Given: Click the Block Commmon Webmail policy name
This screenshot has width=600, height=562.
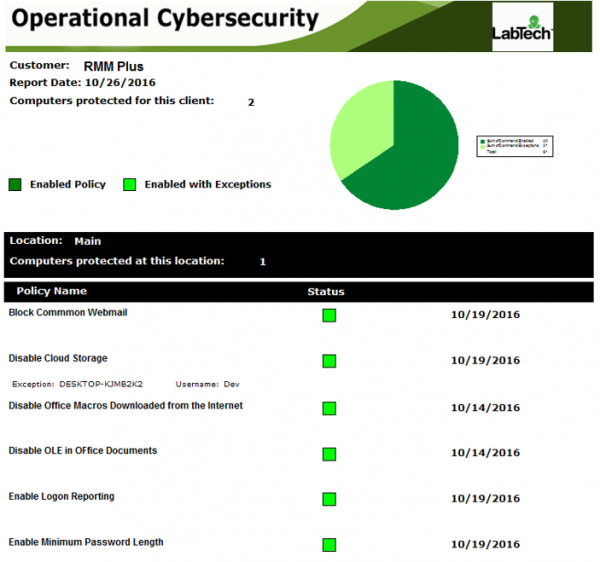Looking at the screenshot, I should pyautogui.click(x=68, y=312).
